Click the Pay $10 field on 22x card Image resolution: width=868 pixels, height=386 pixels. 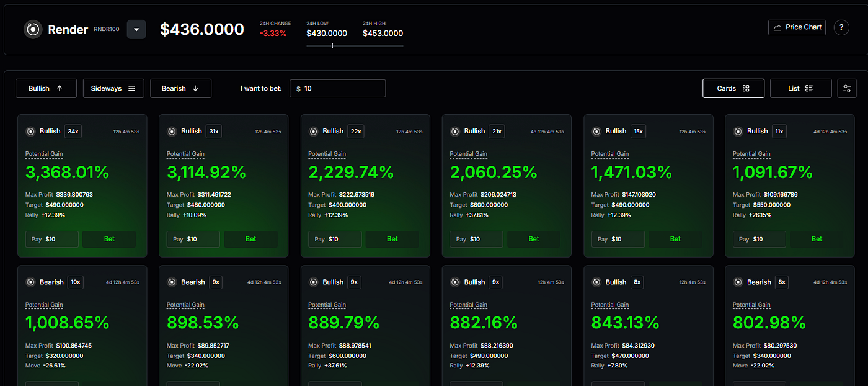335,239
